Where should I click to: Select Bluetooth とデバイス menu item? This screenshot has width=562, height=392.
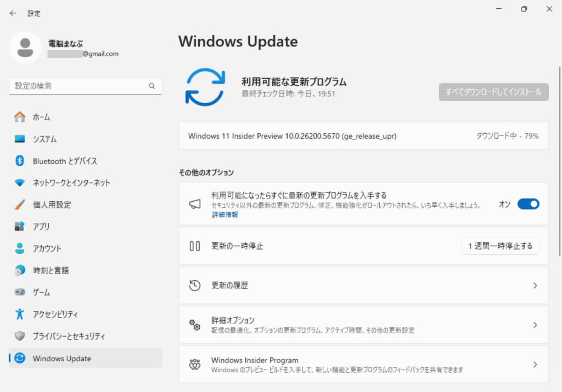click(86, 161)
